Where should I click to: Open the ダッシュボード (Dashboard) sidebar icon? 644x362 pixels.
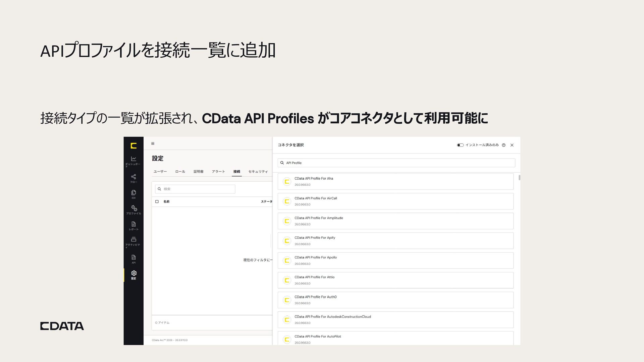[133, 161]
